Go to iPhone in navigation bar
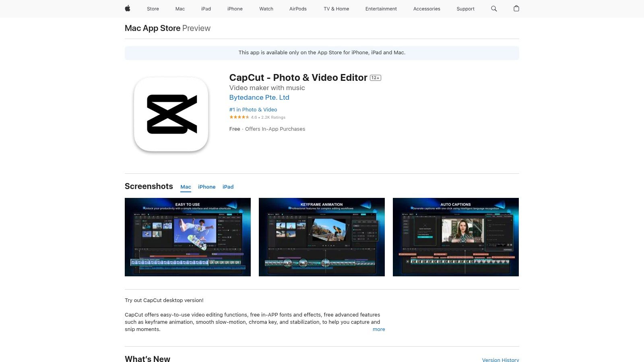The image size is (644, 362). 235,9
